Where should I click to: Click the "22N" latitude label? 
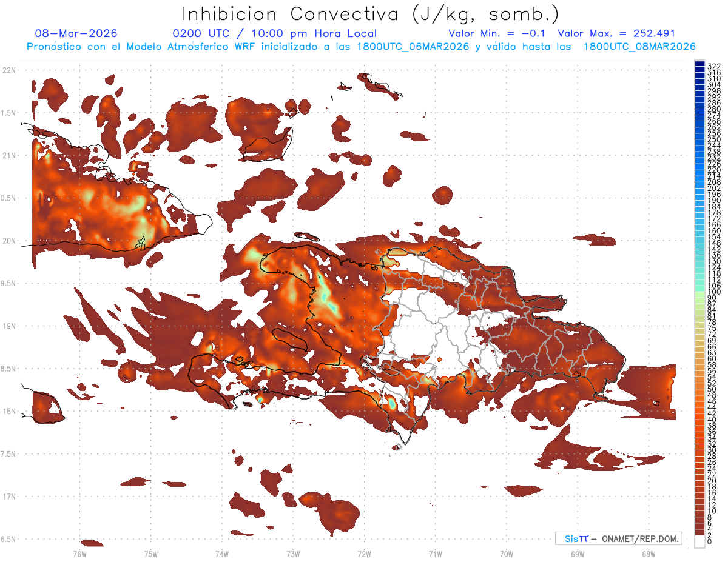[x=8, y=70]
